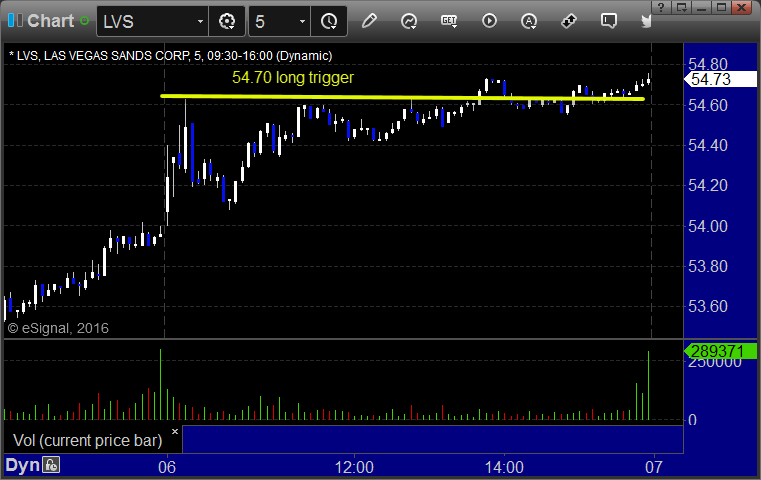Click the tallest volume bar at the right edge
This screenshot has width=761, height=480.
[x=648, y=385]
